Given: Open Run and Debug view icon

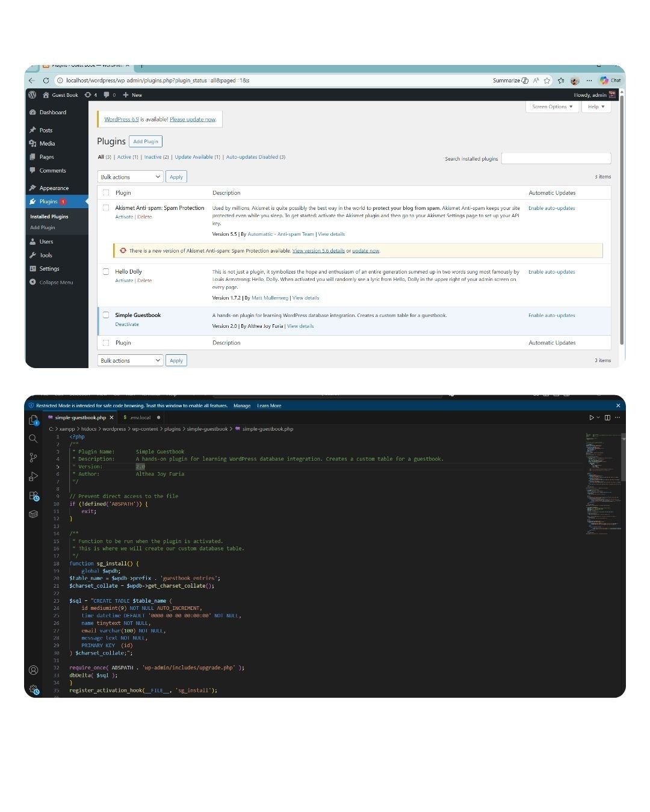Looking at the screenshot, I should pos(34,476).
